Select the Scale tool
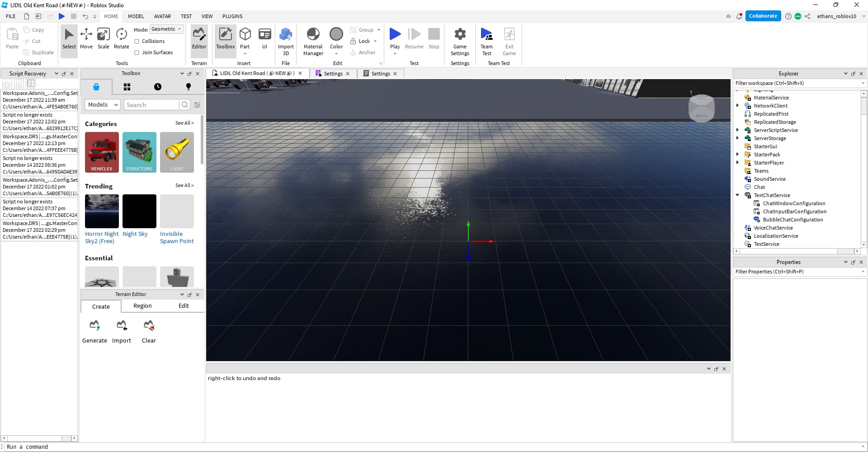868x456 pixels. [104, 39]
